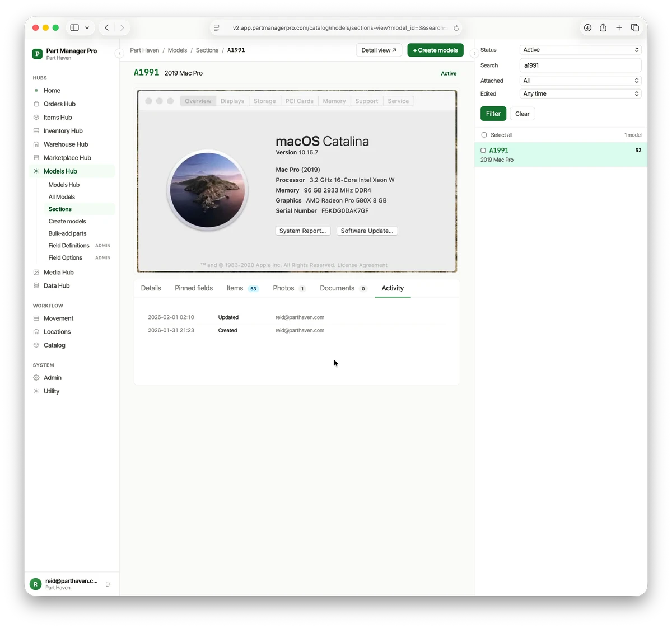This screenshot has width=672, height=628.
Task: Open the Attached dropdown set to All
Action: click(x=581, y=81)
